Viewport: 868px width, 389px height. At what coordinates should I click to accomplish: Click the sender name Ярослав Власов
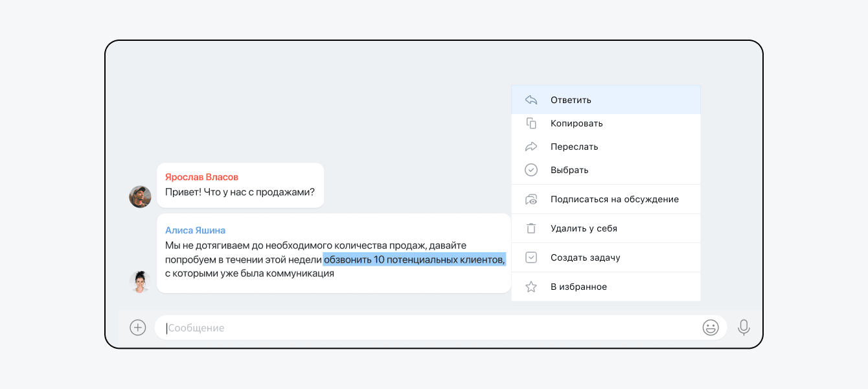(201, 177)
